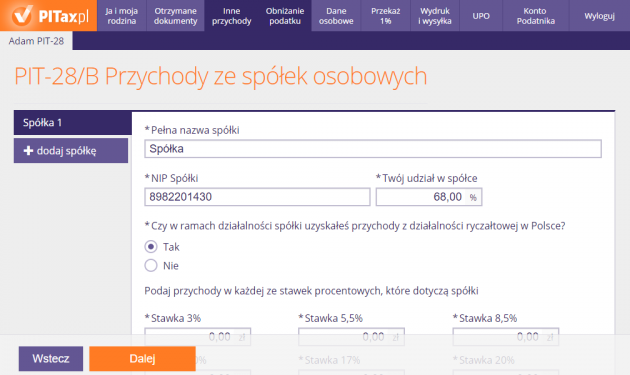This screenshot has height=375, width=630.
Task: Click the Twój udział w spółce field
Action: tap(429, 197)
